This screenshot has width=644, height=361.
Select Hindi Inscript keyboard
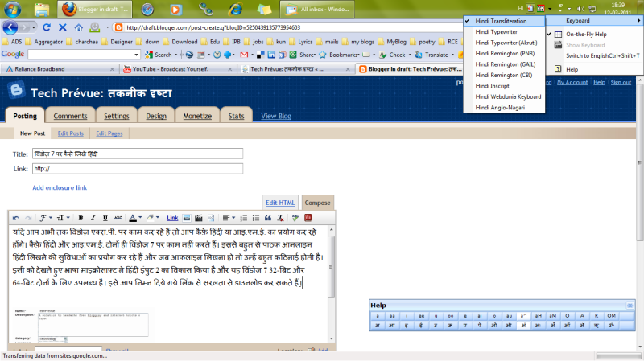tap(505, 86)
